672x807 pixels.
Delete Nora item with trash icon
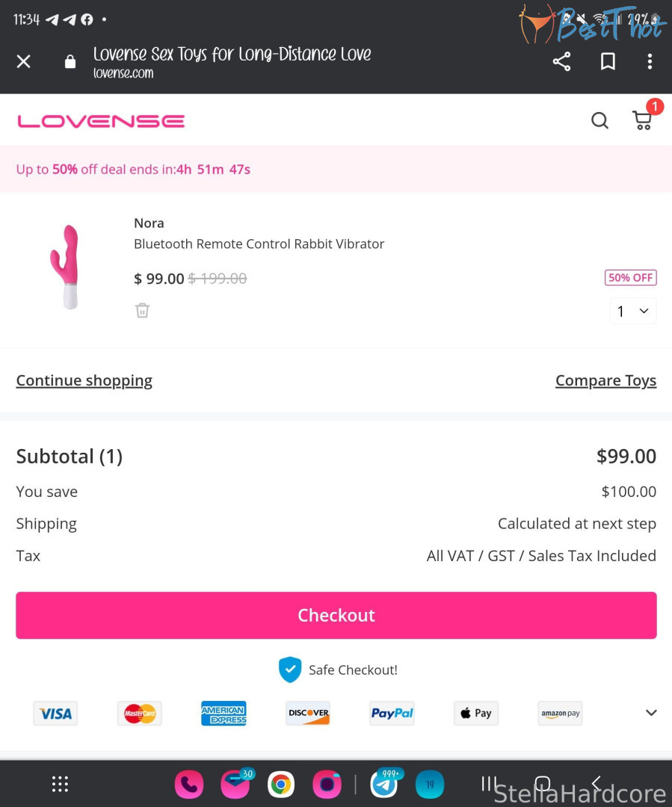pyautogui.click(x=142, y=310)
